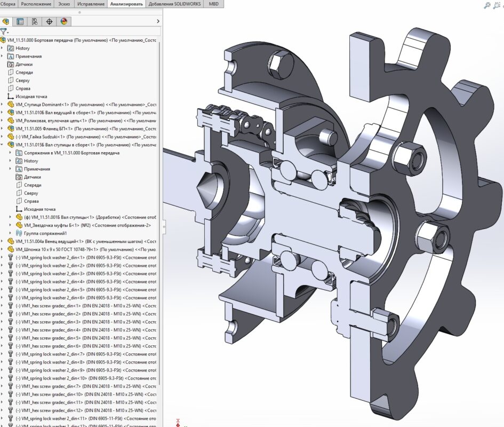Switch to the Эскиз ribbon tab
Viewport: 504px width, 427px height.
pos(64,4)
